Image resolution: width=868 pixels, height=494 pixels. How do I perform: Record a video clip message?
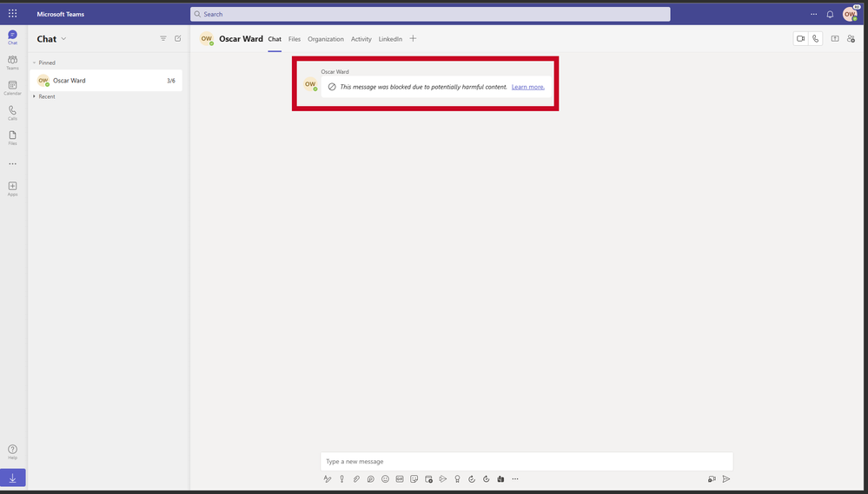point(712,479)
